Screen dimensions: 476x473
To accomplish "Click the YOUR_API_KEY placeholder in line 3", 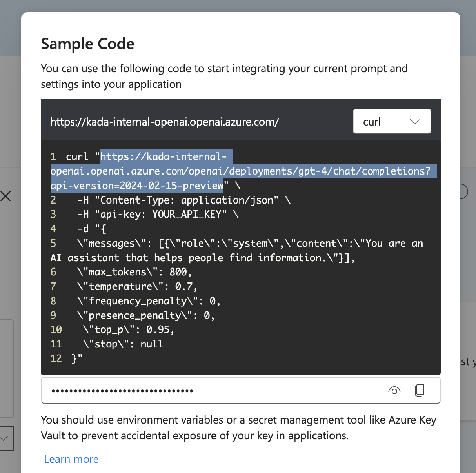I will pos(189,214).
